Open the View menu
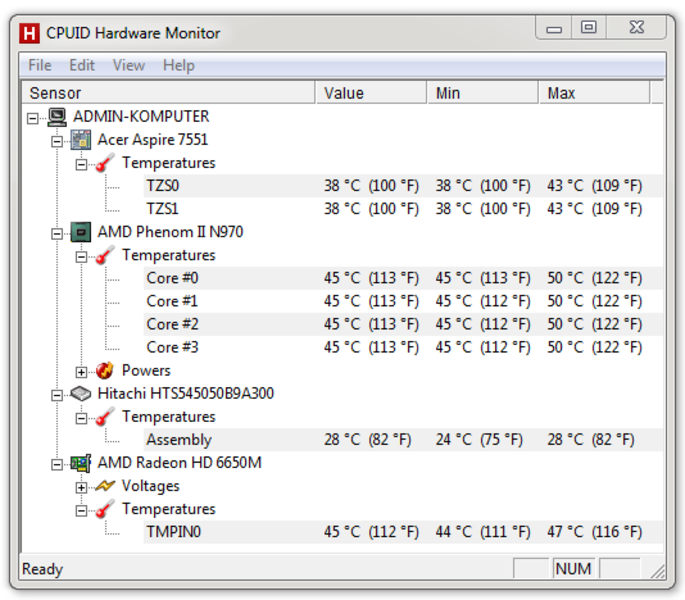The height and width of the screenshot is (600, 685). tap(128, 66)
